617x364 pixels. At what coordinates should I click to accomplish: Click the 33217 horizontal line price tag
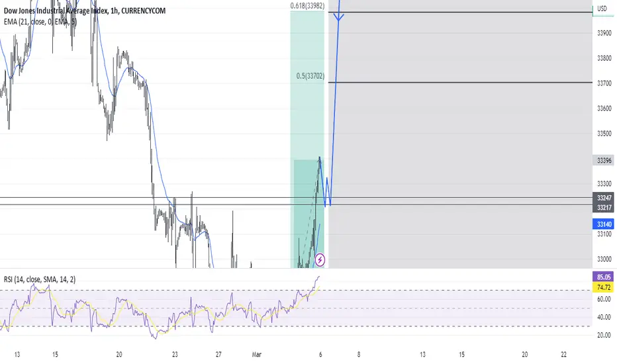click(604, 207)
